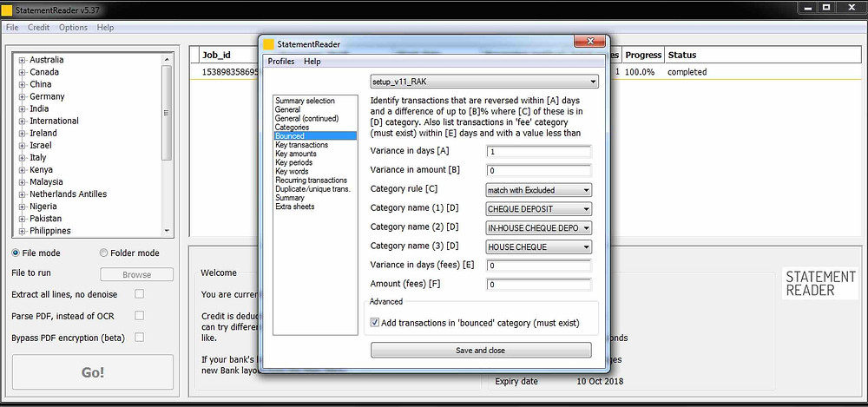The width and height of the screenshot is (868, 407).
Task: Select Key periods in settings list
Action: click(x=294, y=162)
